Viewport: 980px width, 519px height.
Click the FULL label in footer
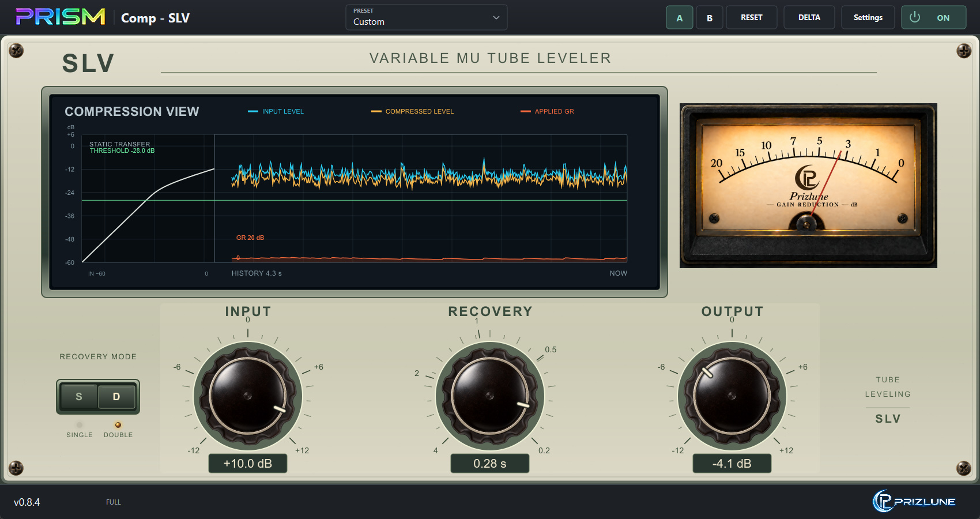(114, 502)
